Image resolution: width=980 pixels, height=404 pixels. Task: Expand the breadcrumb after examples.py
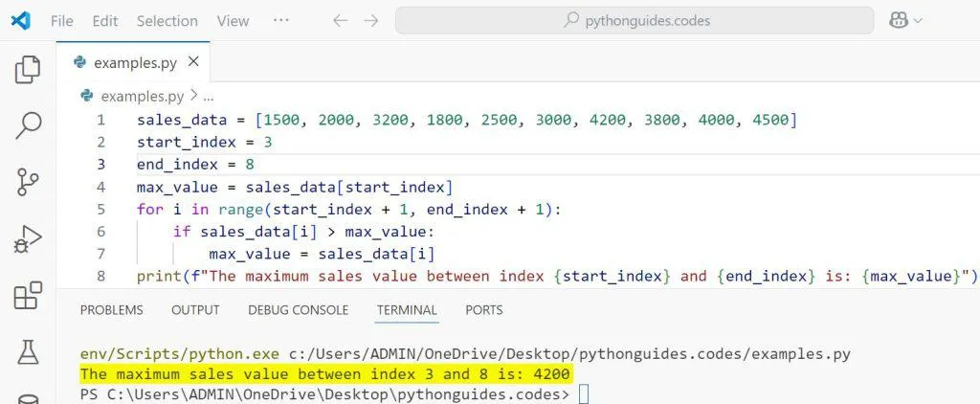[x=209, y=96]
